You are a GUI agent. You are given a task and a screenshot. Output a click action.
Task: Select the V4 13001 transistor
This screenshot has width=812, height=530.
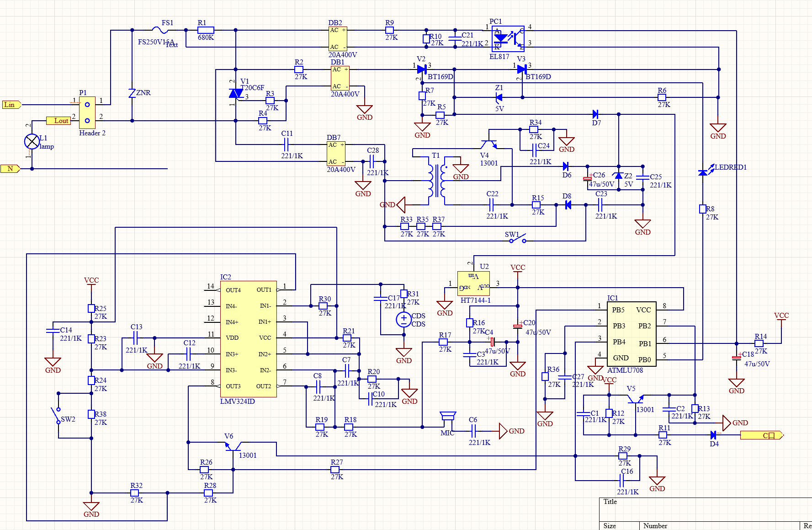[489, 144]
